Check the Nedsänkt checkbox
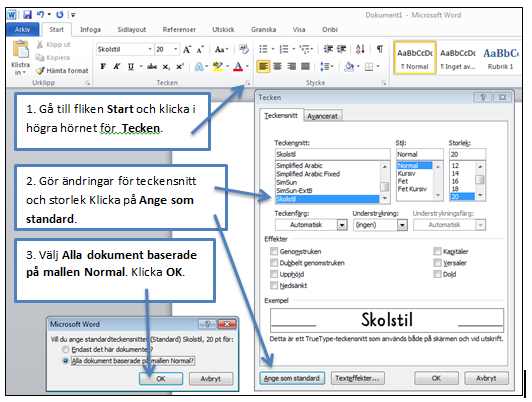 [x=274, y=285]
